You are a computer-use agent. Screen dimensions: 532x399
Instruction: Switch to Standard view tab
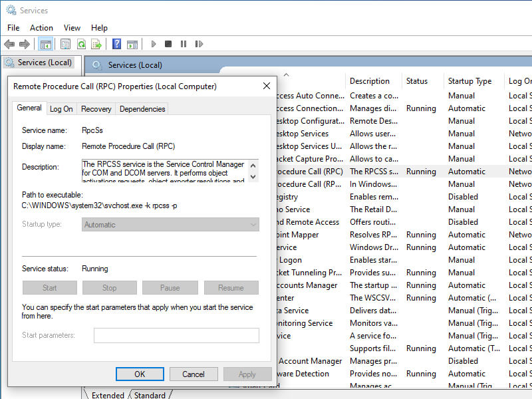tap(150, 395)
